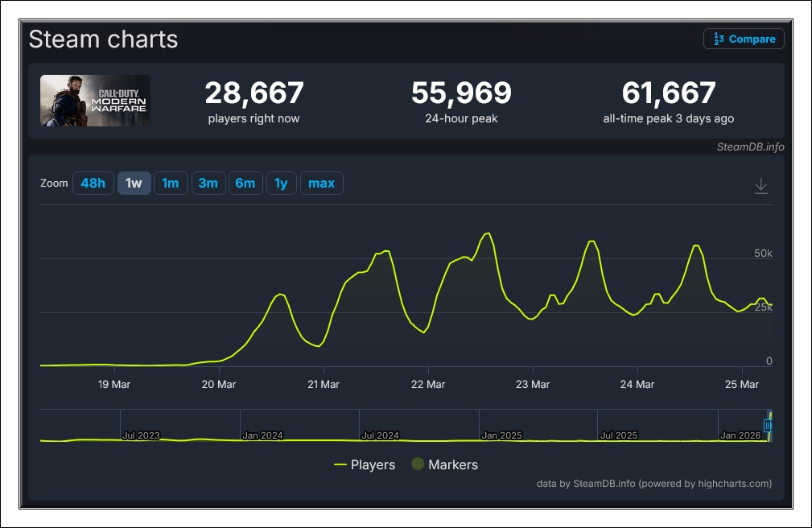Image resolution: width=812 pixels, height=528 pixels.
Task: Click Jan 2025 in the navigator timeline
Action: click(x=502, y=435)
